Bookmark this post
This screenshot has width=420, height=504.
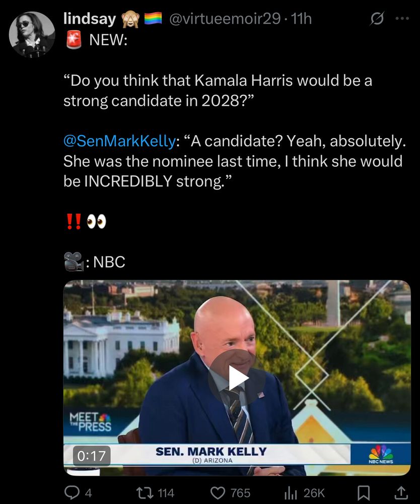pos(364,493)
